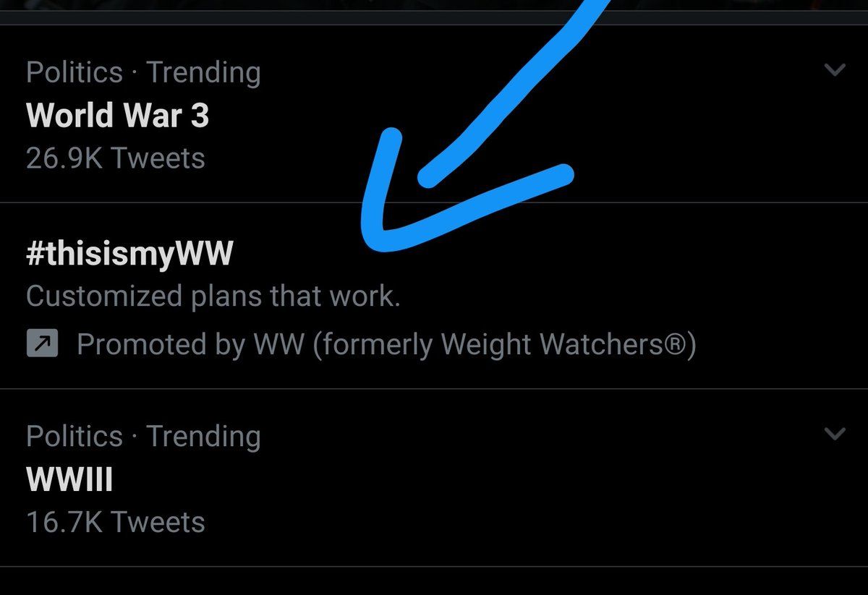Image resolution: width=868 pixels, height=595 pixels.
Task: Click "Promoted by WW" label text
Action: [190, 345]
